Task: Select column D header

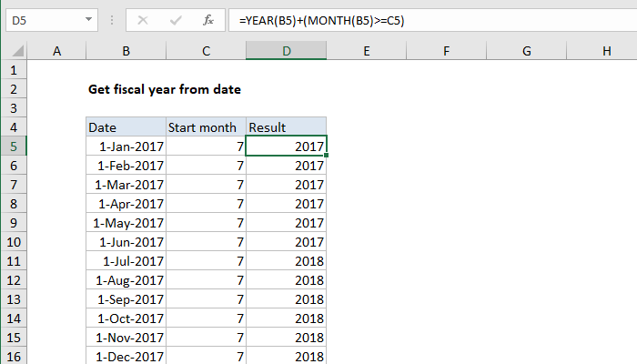Action: pos(286,53)
